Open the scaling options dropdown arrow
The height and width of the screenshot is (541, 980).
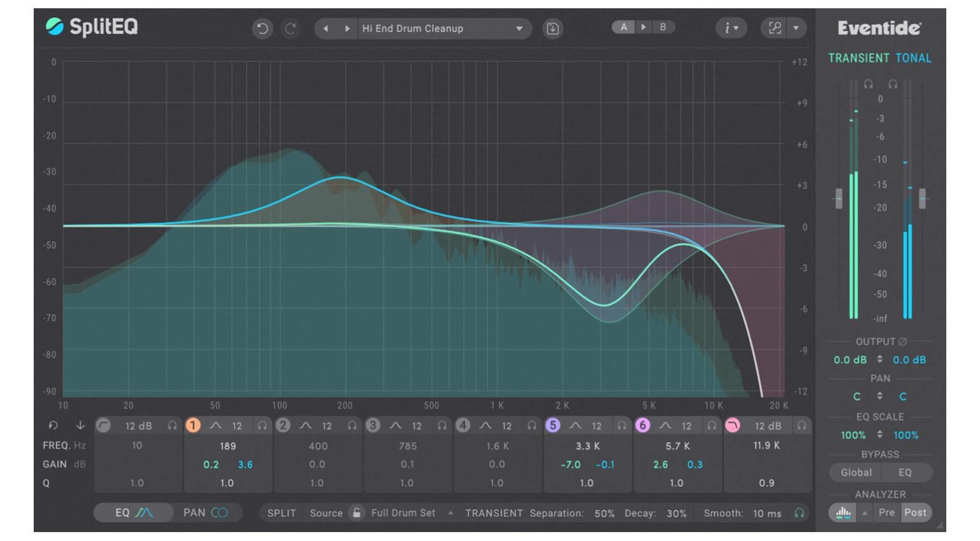pos(796,28)
